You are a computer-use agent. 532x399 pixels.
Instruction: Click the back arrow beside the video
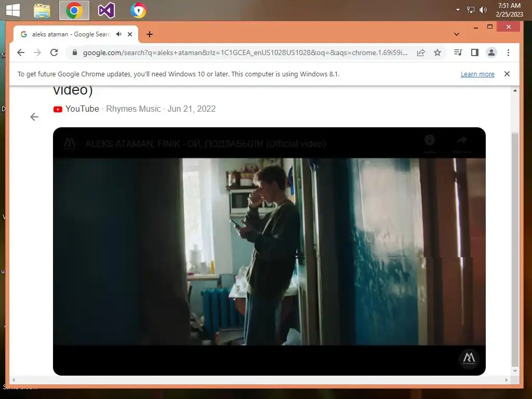pos(34,117)
